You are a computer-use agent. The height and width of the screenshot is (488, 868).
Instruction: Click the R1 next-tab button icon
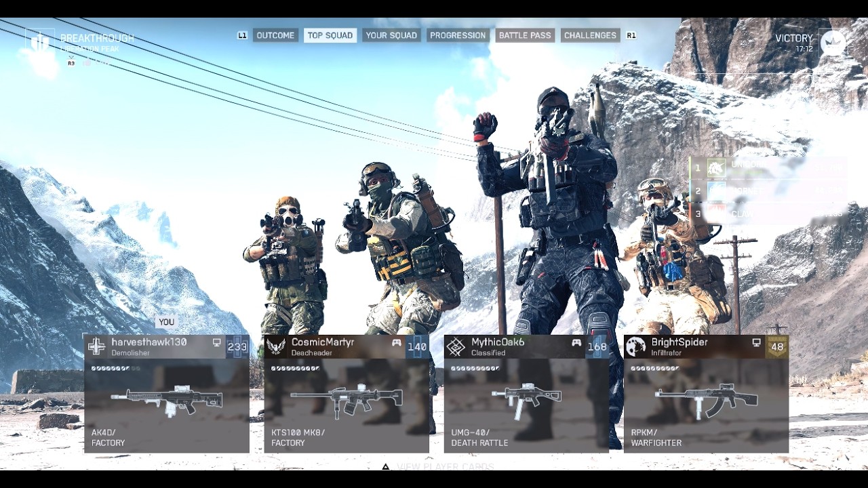pyautogui.click(x=631, y=35)
